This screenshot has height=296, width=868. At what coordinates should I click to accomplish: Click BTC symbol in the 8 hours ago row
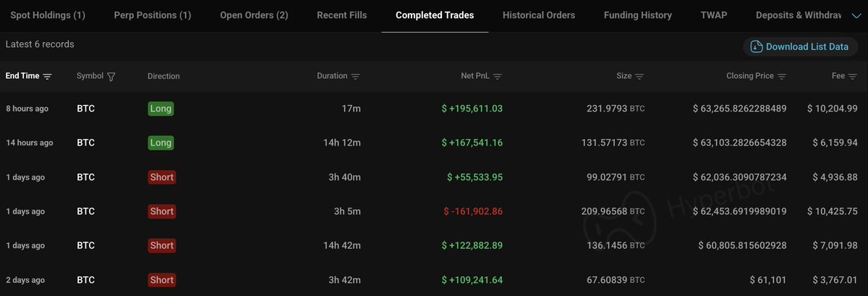pos(85,109)
